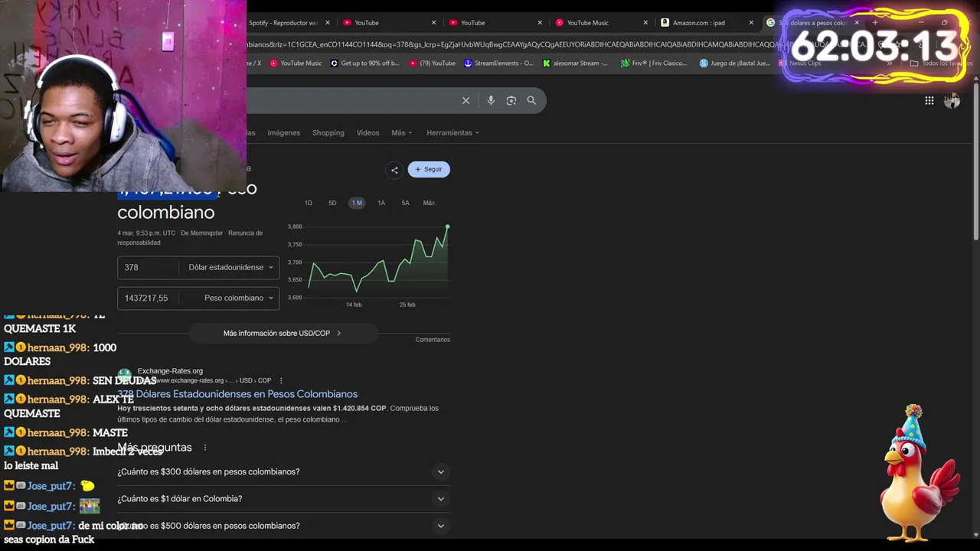This screenshot has width=980, height=551.
Task: Open options menu next to Más preguntas
Action: (x=205, y=448)
